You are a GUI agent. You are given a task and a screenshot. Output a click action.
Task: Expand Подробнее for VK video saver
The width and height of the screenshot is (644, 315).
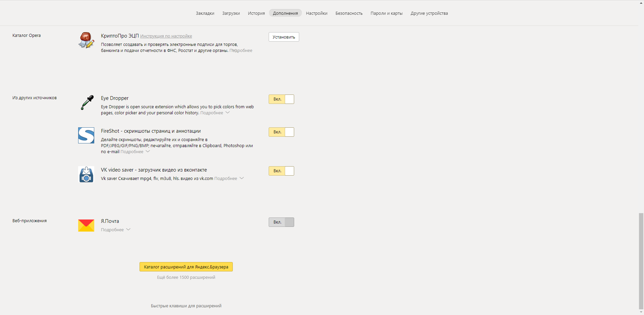click(x=229, y=179)
